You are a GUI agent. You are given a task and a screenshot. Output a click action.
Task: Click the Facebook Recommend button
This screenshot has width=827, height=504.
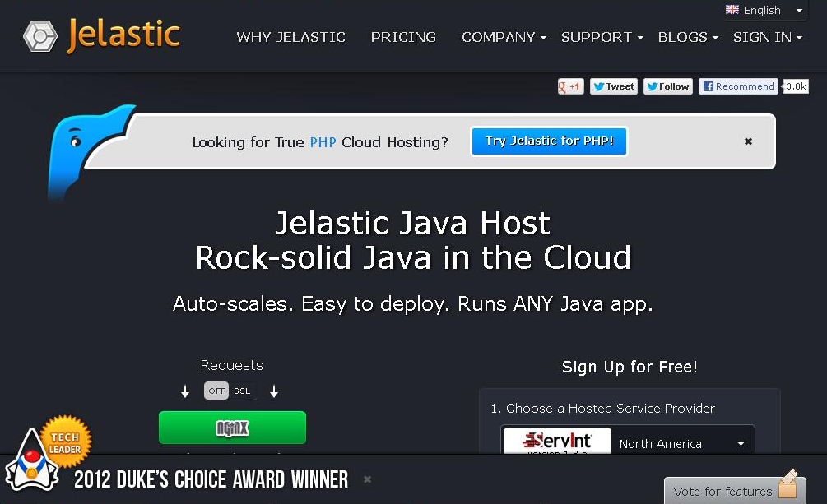(738, 86)
